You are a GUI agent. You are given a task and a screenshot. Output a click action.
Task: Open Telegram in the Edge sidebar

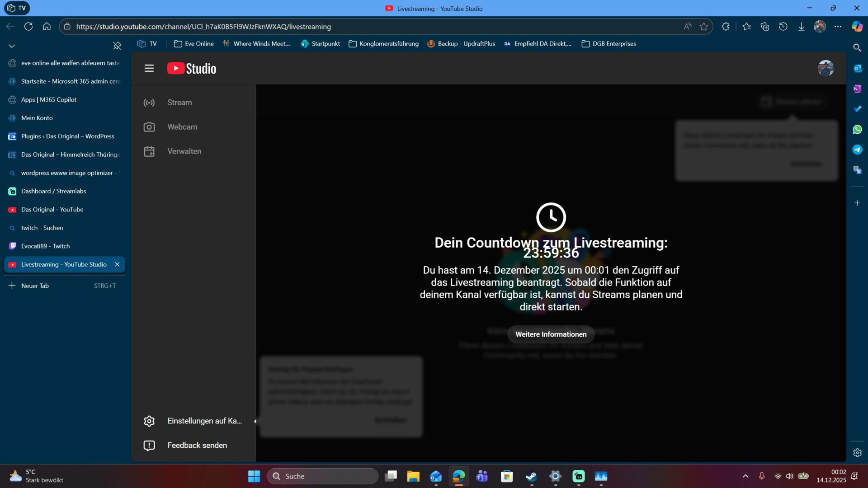(x=857, y=150)
